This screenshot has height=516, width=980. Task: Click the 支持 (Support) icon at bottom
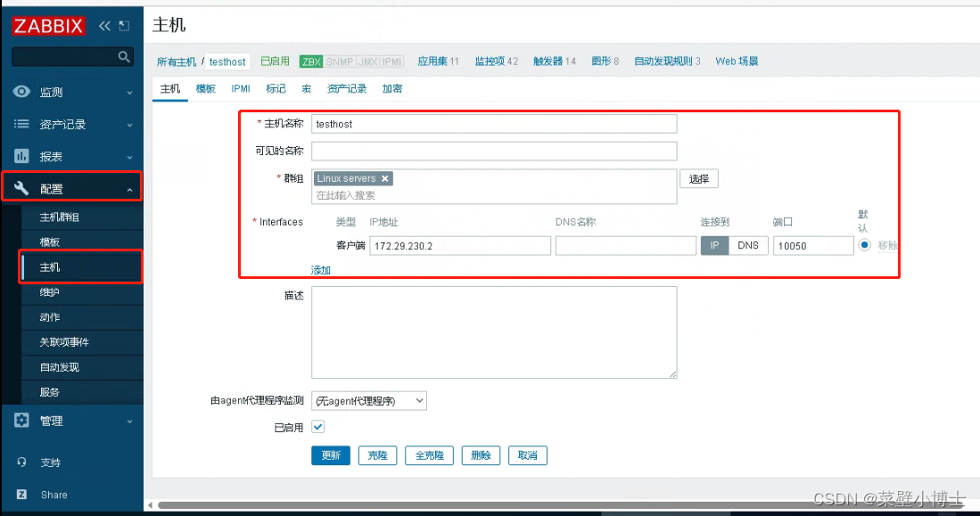pyautogui.click(x=21, y=463)
